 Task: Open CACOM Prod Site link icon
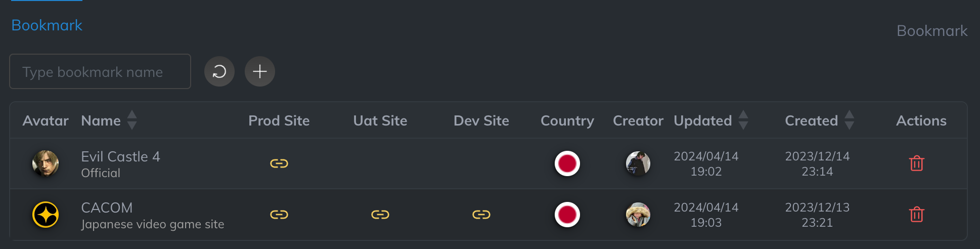pos(279,215)
